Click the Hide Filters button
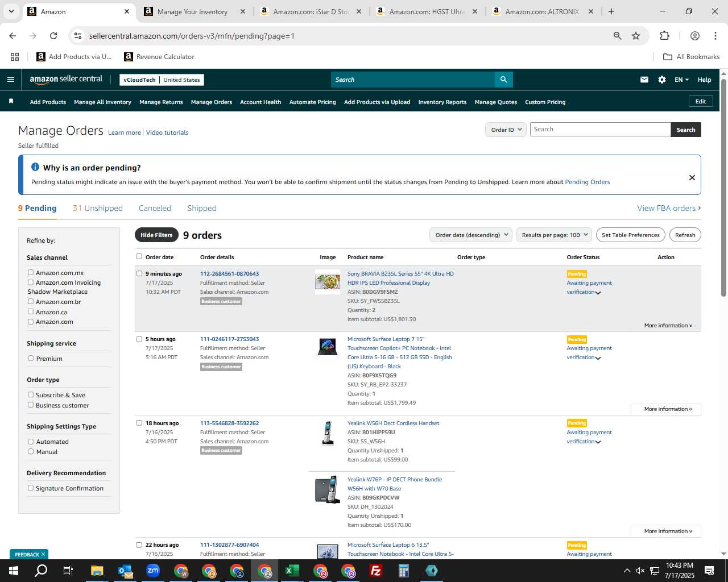728x582 pixels. click(156, 235)
